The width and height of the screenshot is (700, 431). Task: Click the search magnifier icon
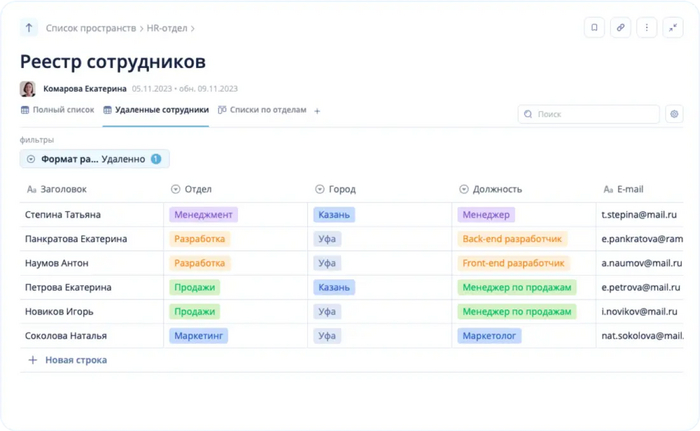click(528, 114)
